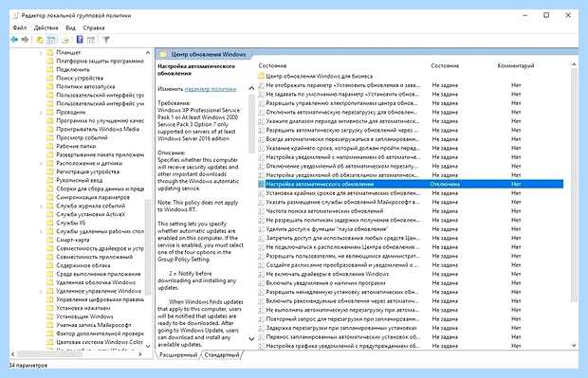The height and width of the screenshot is (378, 588).
Task: Select Синхронизация параметров in the tree
Action: tap(93, 197)
